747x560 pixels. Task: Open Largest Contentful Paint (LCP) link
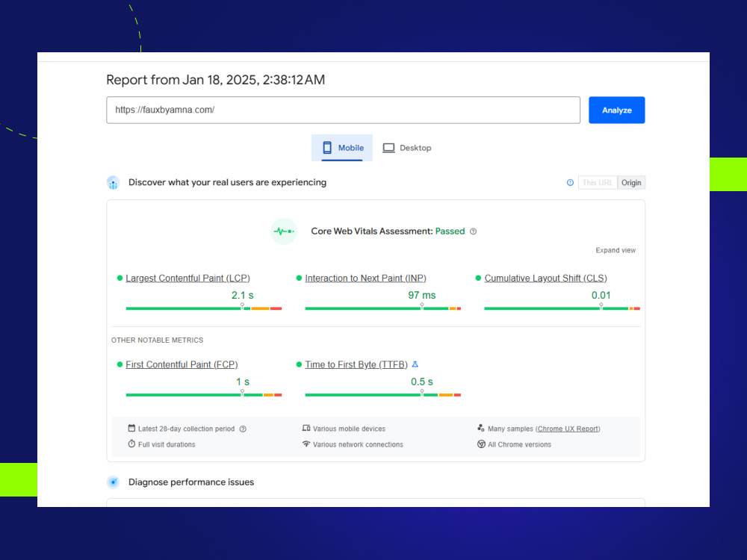coord(187,278)
